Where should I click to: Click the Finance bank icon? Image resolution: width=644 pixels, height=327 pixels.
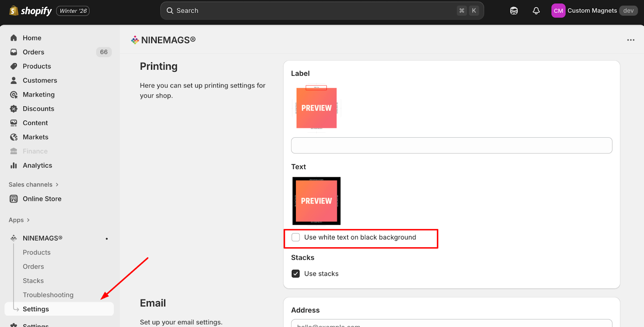point(14,151)
